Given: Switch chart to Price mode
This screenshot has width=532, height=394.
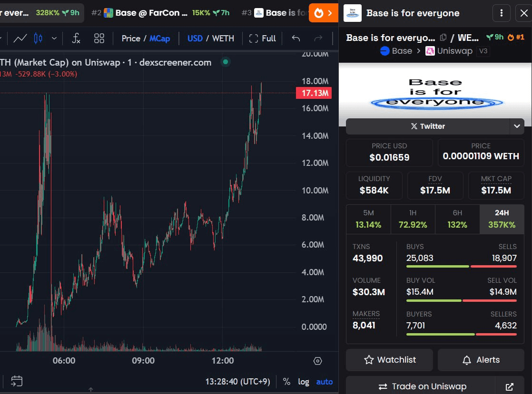Looking at the screenshot, I should (x=131, y=38).
